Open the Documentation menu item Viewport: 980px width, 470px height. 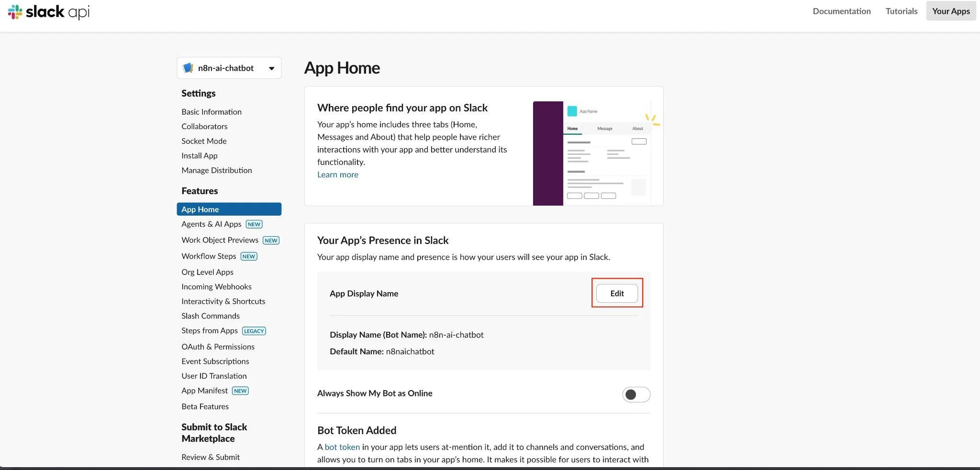coord(841,11)
